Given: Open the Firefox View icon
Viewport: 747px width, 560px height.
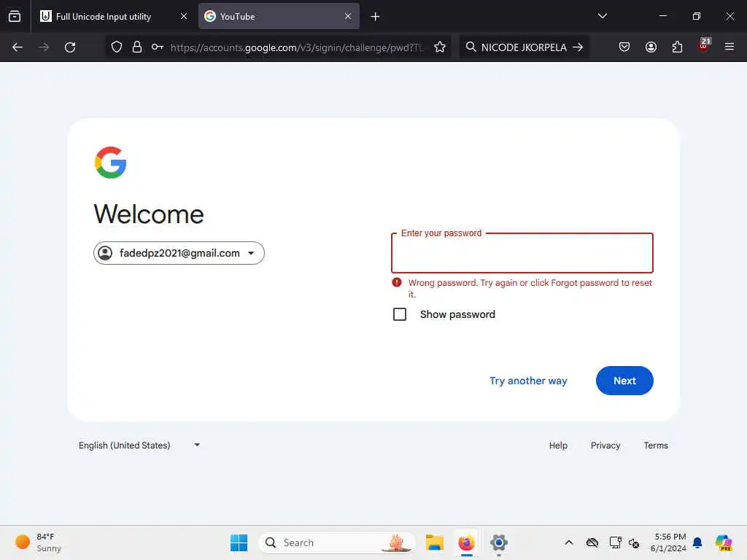Looking at the screenshot, I should [15, 16].
